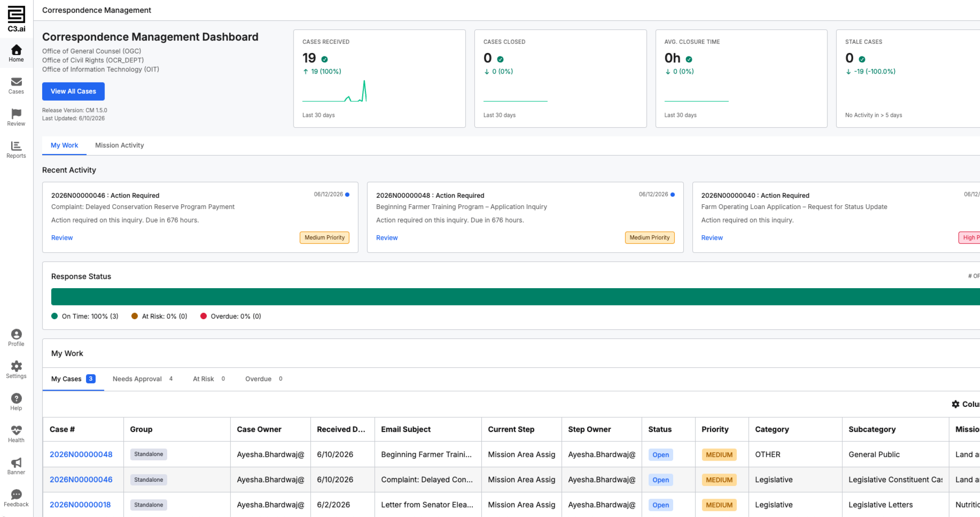This screenshot has width=980, height=517.
Task: Click Standalone tag in row 2026N00000048
Action: [149, 454]
